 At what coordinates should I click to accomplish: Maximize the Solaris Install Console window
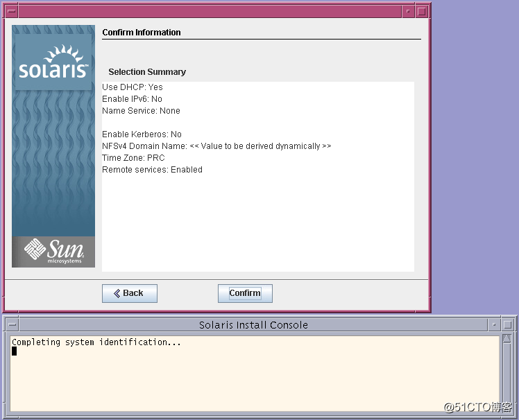click(507, 325)
